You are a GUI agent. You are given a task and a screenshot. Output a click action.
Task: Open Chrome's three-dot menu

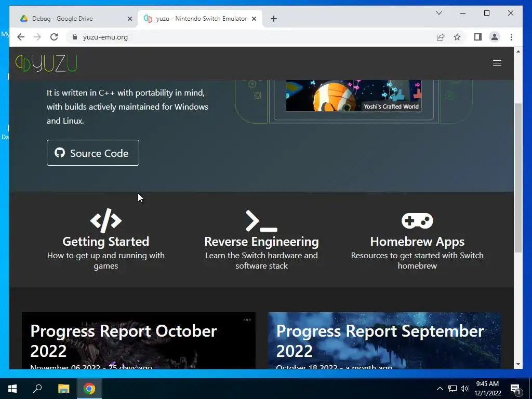[x=511, y=37]
